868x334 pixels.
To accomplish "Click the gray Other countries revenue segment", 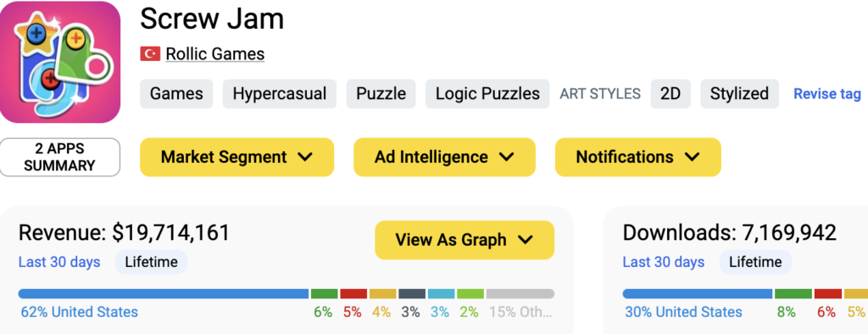I will pyautogui.click(x=520, y=293).
